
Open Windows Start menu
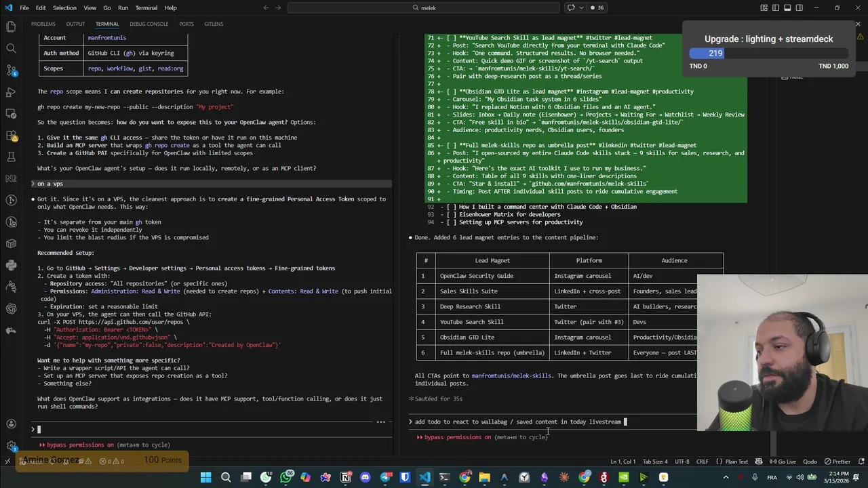(205, 477)
